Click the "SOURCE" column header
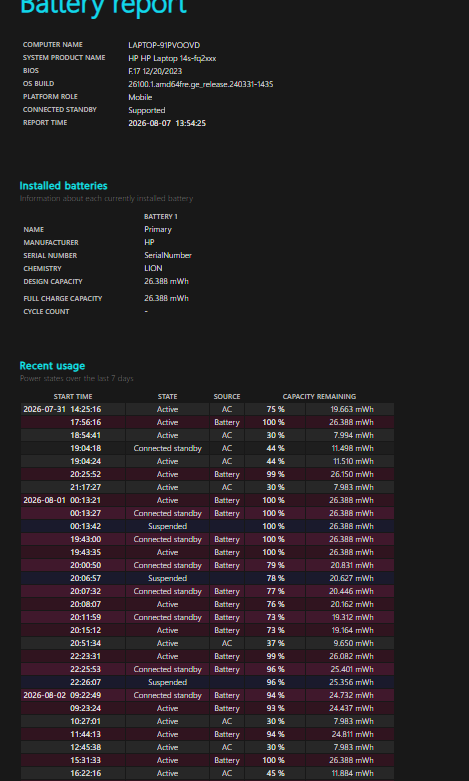This screenshot has width=469, height=781. pyautogui.click(x=227, y=397)
